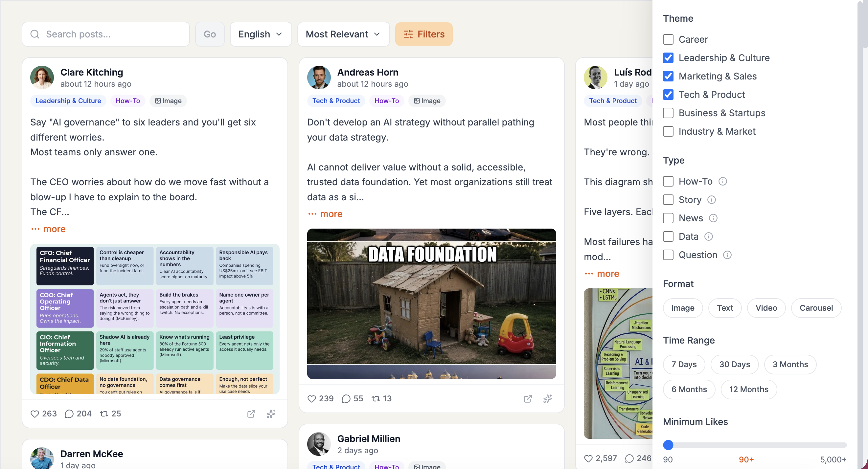This screenshot has height=469, width=868.
Task: Click Image tag on Clare Kitching's post
Action: (x=168, y=101)
